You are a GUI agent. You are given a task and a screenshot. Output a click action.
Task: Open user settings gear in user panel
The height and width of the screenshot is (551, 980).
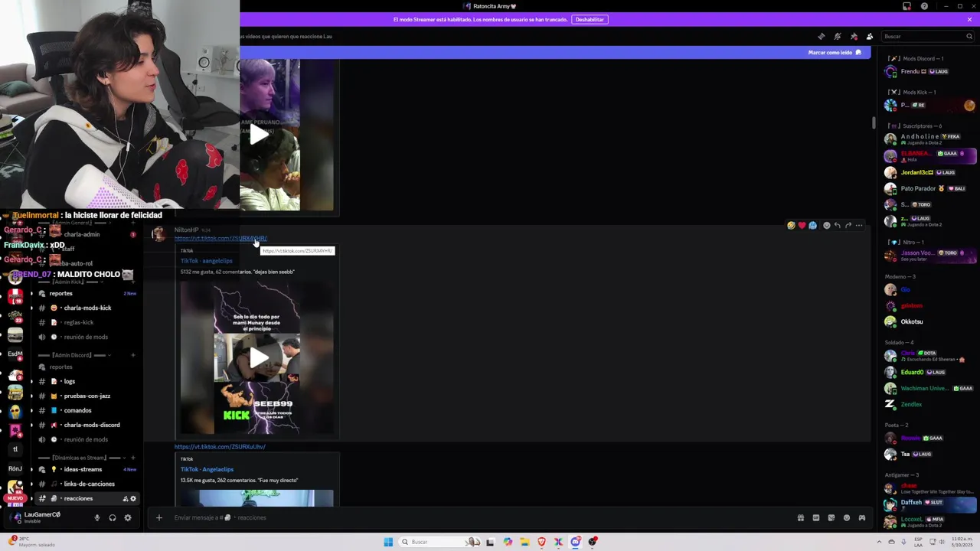[x=128, y=518]
